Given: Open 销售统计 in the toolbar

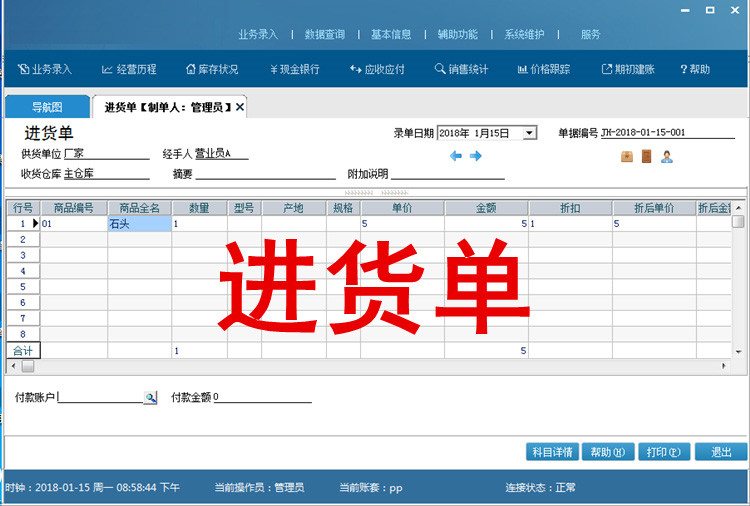Looking at the screenshot, I should (x=461, y=70).
